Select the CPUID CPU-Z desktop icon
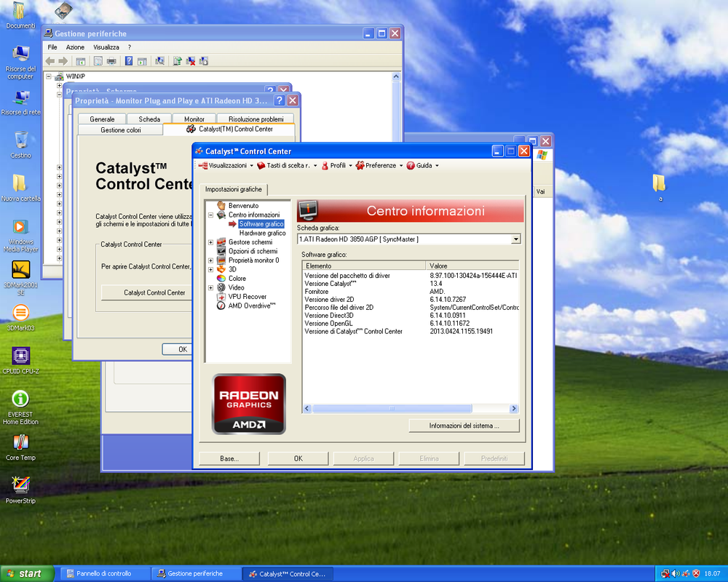The image size is (728, 582). (20, 356)
